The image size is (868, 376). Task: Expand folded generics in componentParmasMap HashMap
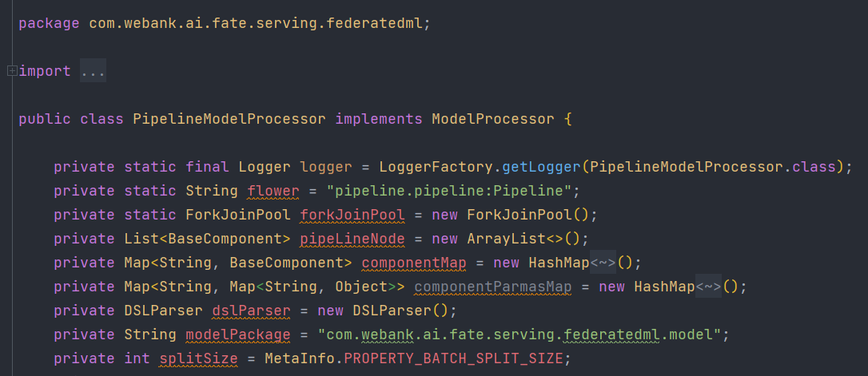coord(708,287)
